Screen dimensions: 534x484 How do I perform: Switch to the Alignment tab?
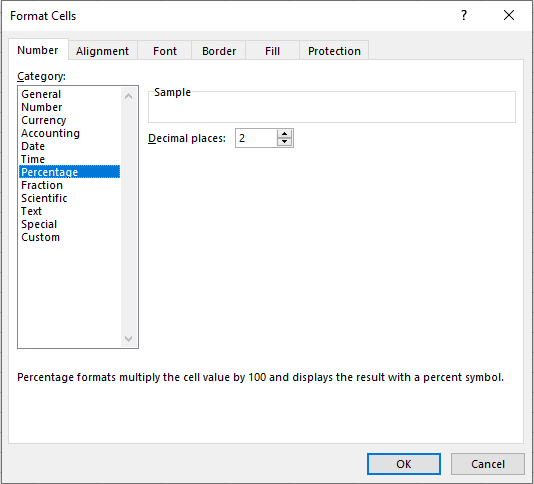103,51
